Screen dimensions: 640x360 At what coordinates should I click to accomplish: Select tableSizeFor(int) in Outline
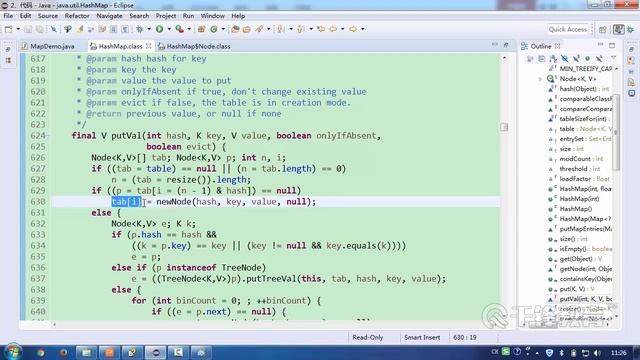tap(584, 119)
